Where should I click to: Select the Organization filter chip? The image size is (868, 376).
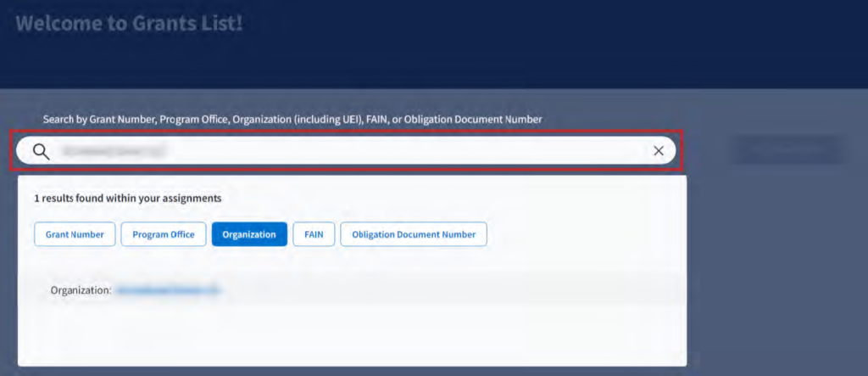[x=248, y=234]
